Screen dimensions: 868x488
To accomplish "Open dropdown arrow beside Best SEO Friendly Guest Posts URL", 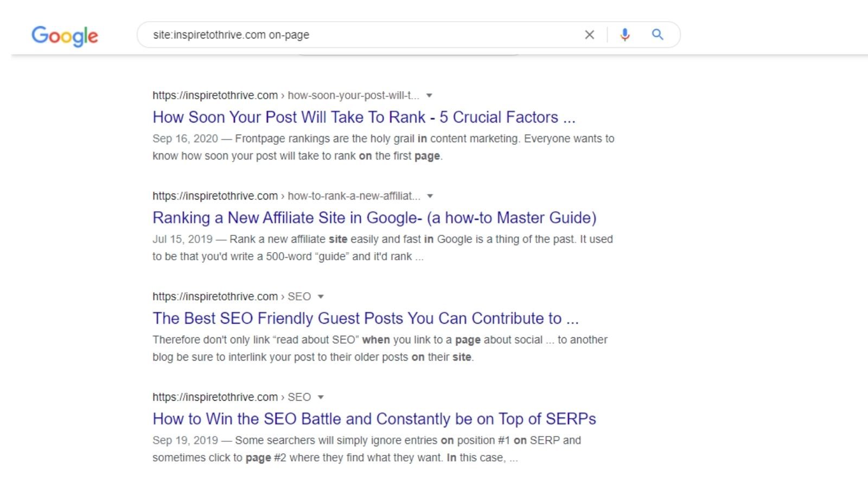I will click(x=321, y=297).
